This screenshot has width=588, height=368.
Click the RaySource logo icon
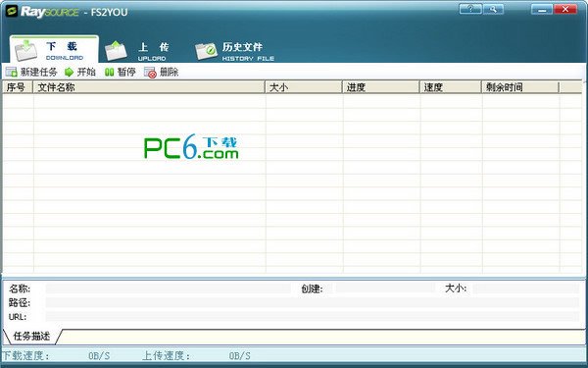click(12, 11)
